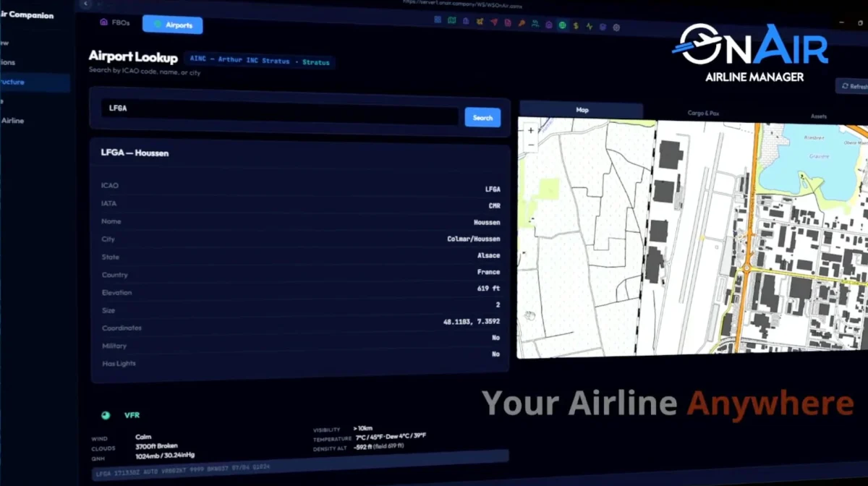
Task: Click the red paper plane toolbar icon
Action: 494,22
